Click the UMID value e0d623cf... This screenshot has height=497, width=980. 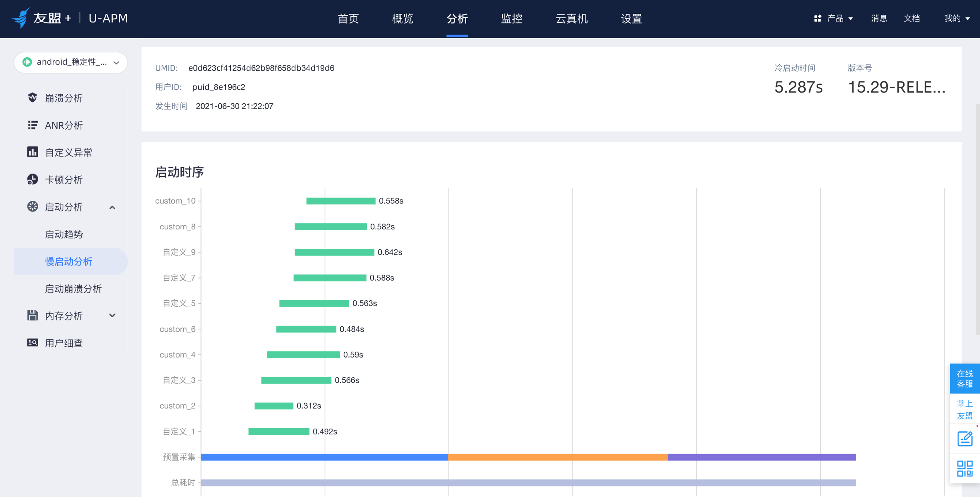[261, 68]
